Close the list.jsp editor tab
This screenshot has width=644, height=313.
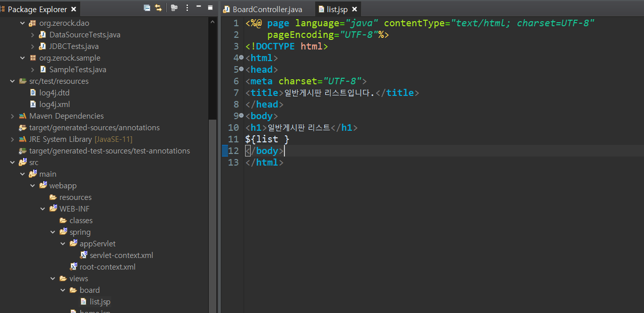point(354,9)
